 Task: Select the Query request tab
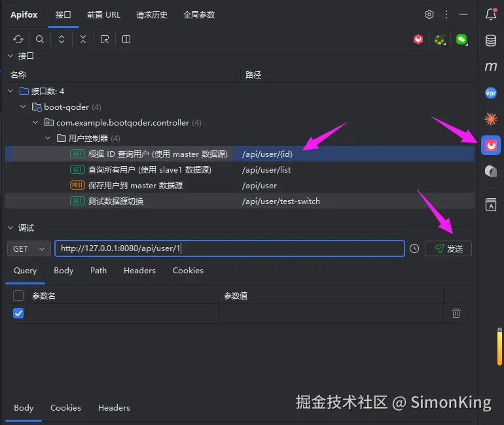pyautogui.click(x=25, y=271)
